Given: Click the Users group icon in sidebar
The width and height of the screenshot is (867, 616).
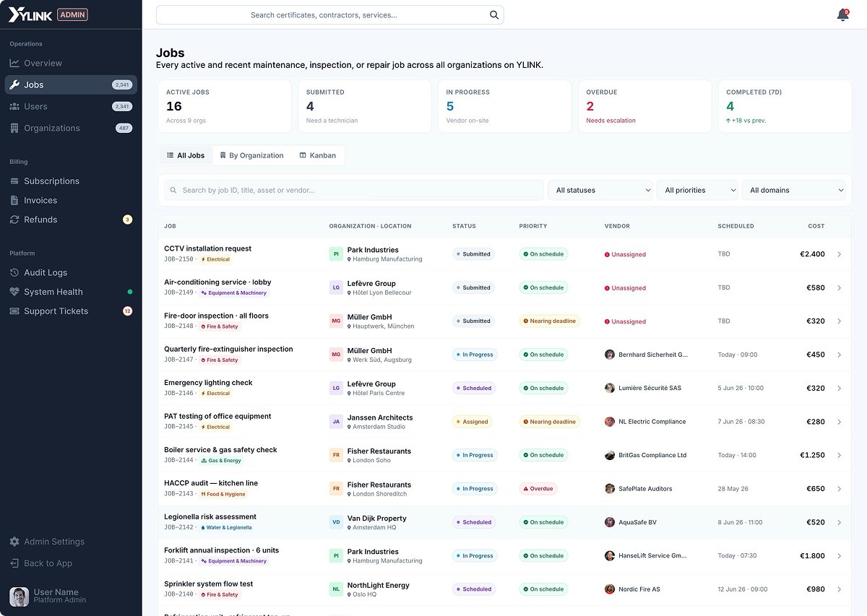Looking at the screenshot, I should coord(14,107).
